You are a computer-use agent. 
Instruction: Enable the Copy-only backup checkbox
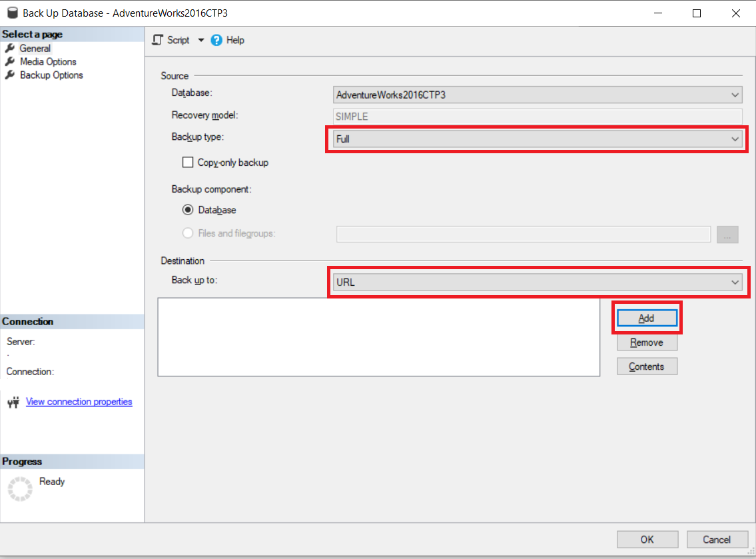188,163
